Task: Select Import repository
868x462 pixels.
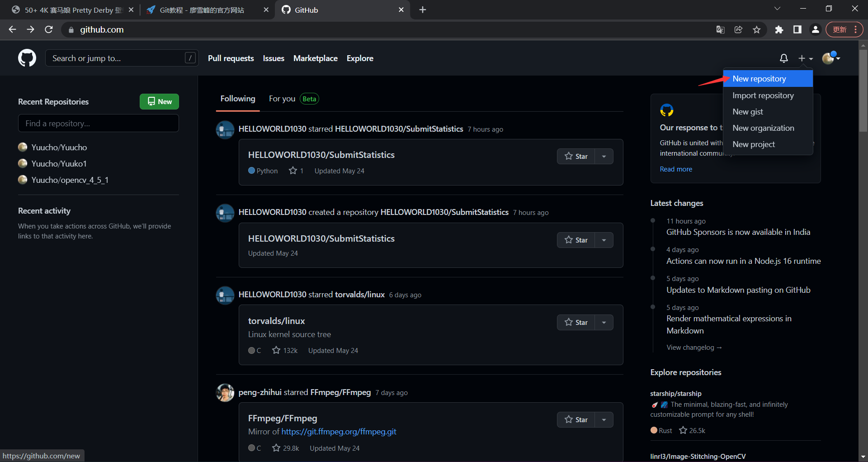Action: pyautogui.click(x=768, y=95)
